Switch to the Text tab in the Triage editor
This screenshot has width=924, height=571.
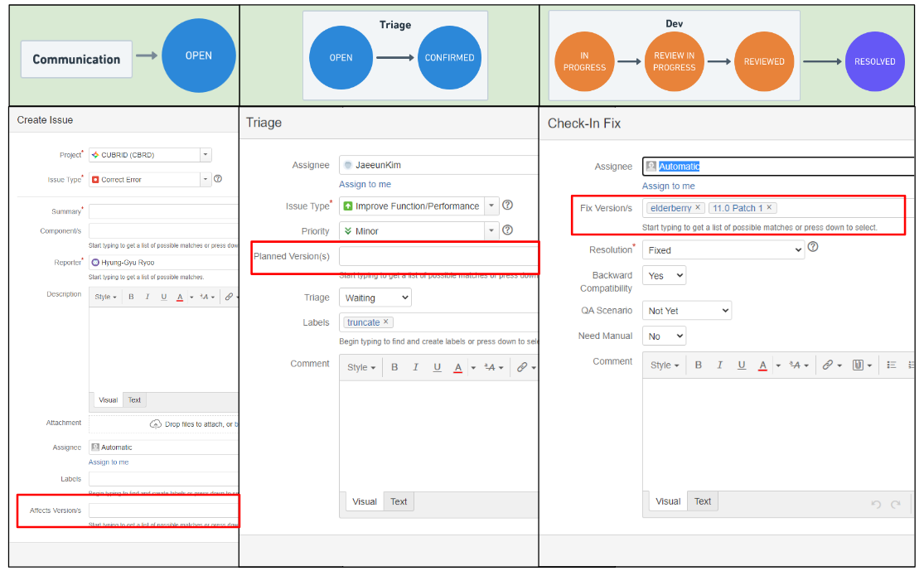[399, 501]
